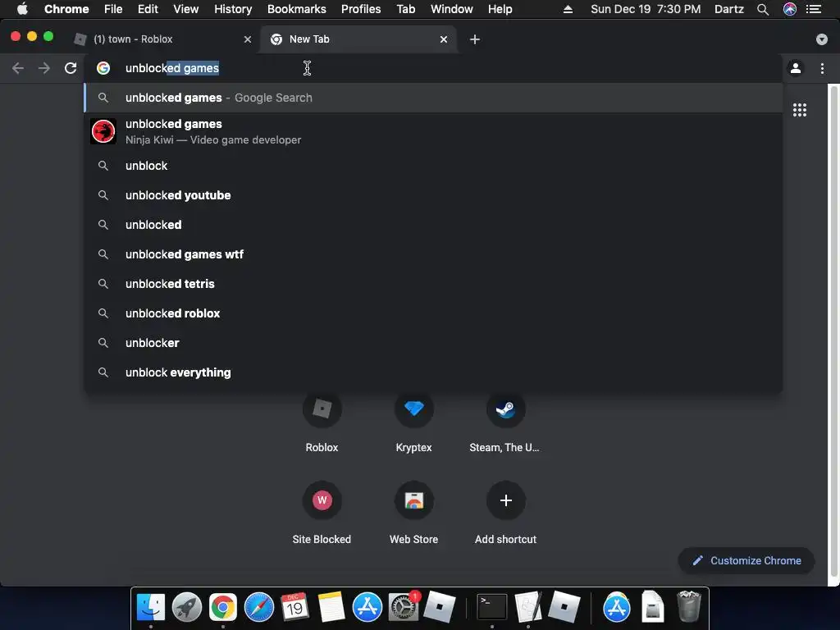840x630 pixels.
Task: Open the Profiles menu
Action: coord(361,9)
